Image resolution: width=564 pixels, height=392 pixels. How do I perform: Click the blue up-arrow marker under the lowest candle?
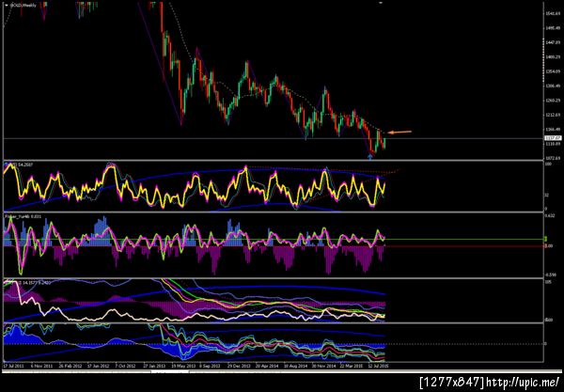pyautogui.click(x=370, y=156)
